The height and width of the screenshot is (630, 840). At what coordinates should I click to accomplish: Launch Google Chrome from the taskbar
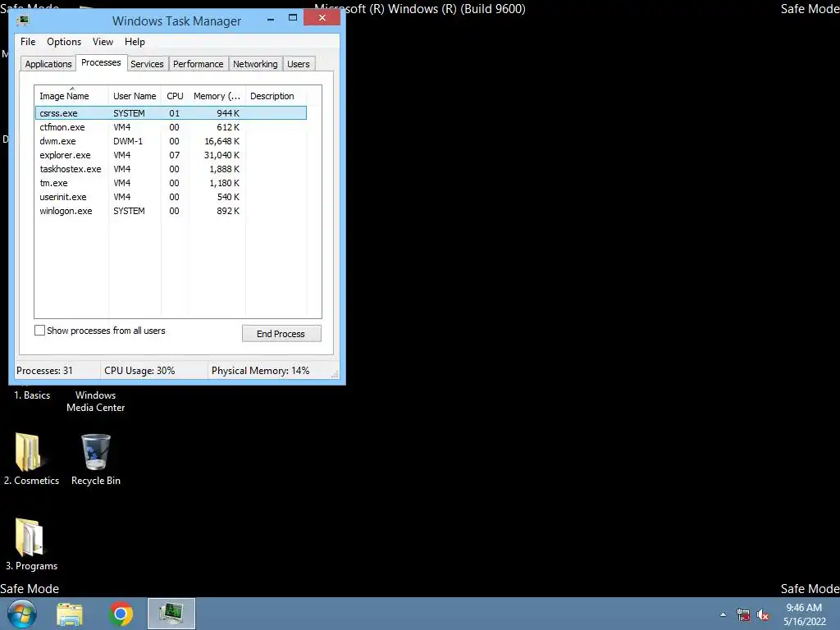pyautogui.click(x=121, y=614)
